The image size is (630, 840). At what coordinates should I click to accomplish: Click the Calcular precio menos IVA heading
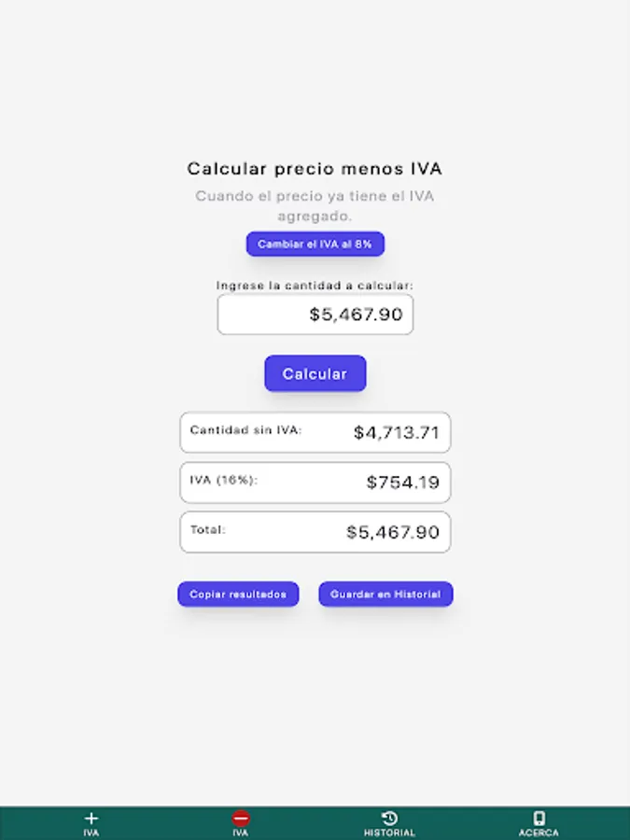(315, 169)
